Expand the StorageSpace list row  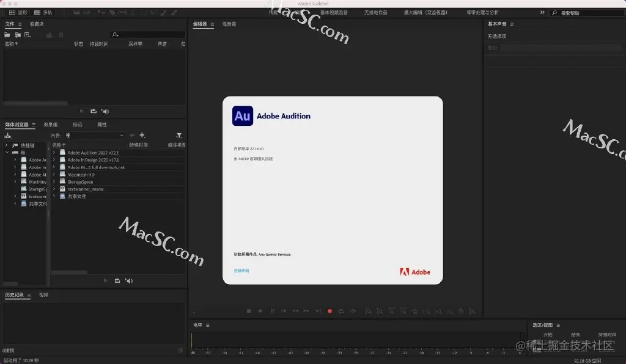[54, 181]
